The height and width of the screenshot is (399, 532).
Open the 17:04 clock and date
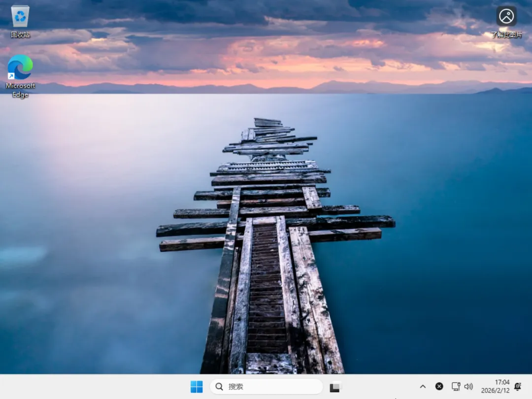click(495, 387)
